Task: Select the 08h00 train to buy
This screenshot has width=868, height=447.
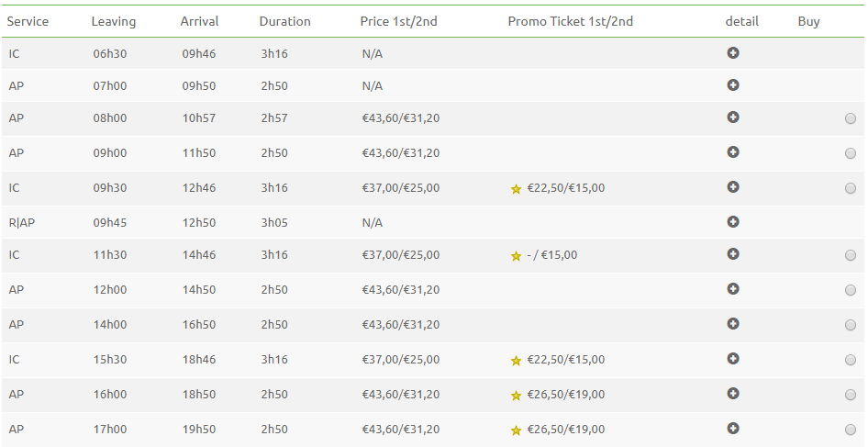Action: (851, 118)
